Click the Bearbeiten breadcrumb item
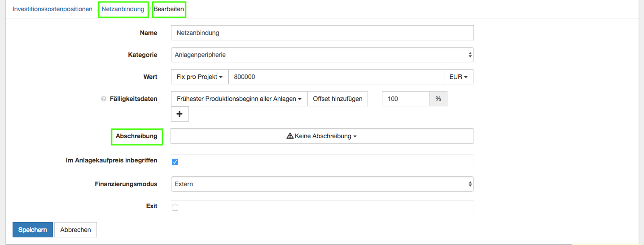Screen dimensions: 644x245 coord(169,9)
